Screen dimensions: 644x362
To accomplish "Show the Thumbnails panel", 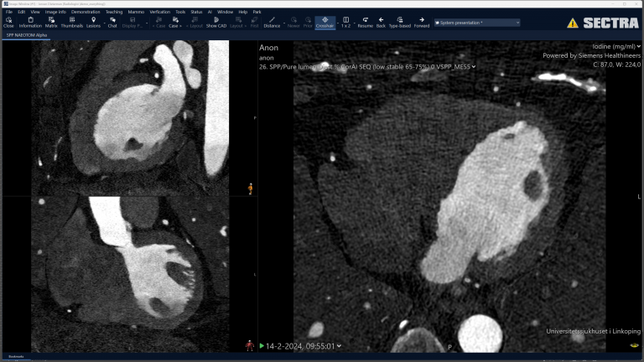I will [72, 22].
